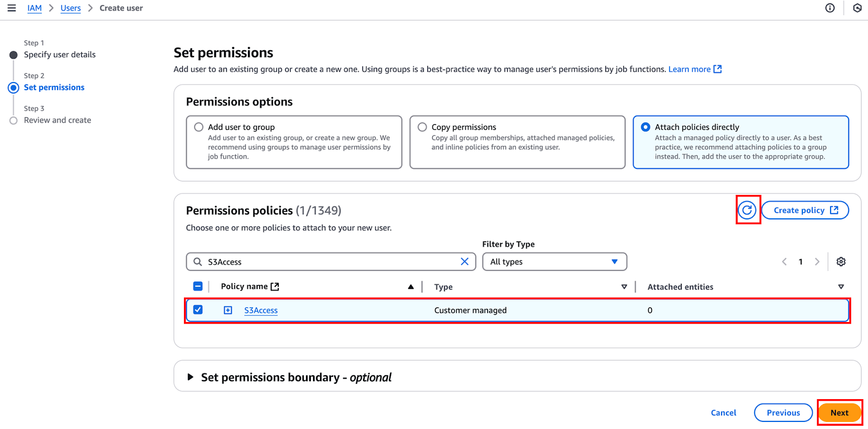The height and width of the screenshot is (429, 868).
Task: Select the Review and create step
Action: (x=58, y=120)
